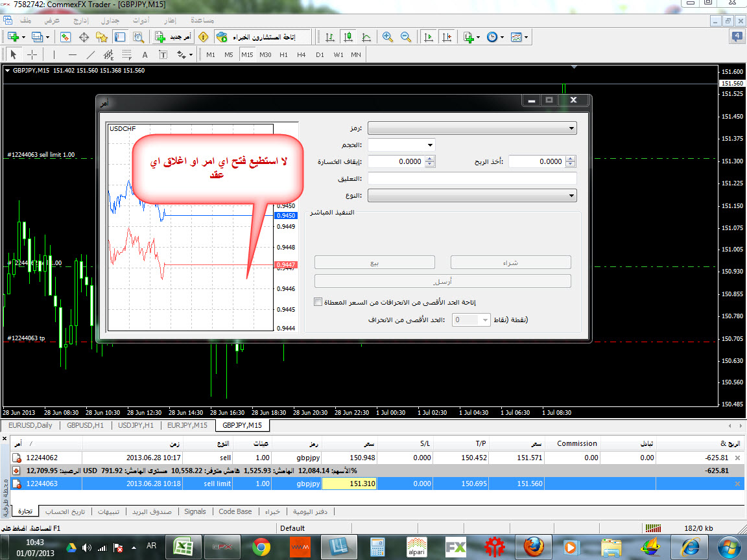Click the أرسل send button
This screenshot has width=747, height=560.
443,281
